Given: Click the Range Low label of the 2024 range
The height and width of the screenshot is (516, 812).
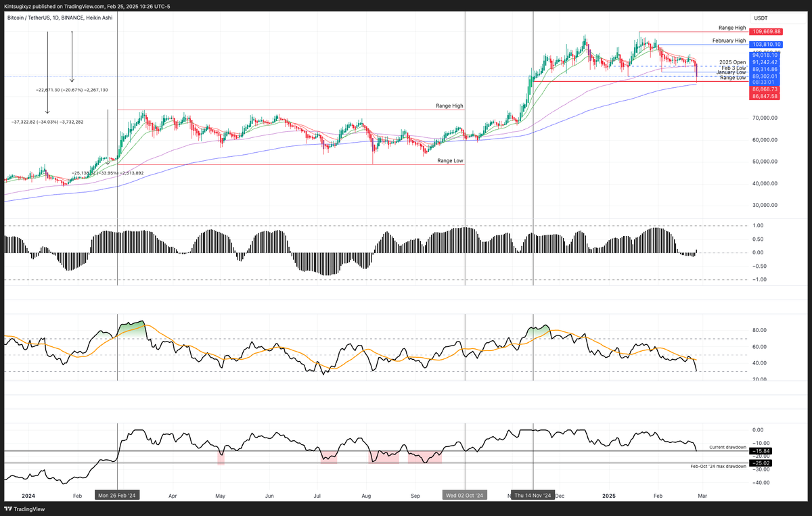Looking at the screenshot, I should (x=450, y=161).
